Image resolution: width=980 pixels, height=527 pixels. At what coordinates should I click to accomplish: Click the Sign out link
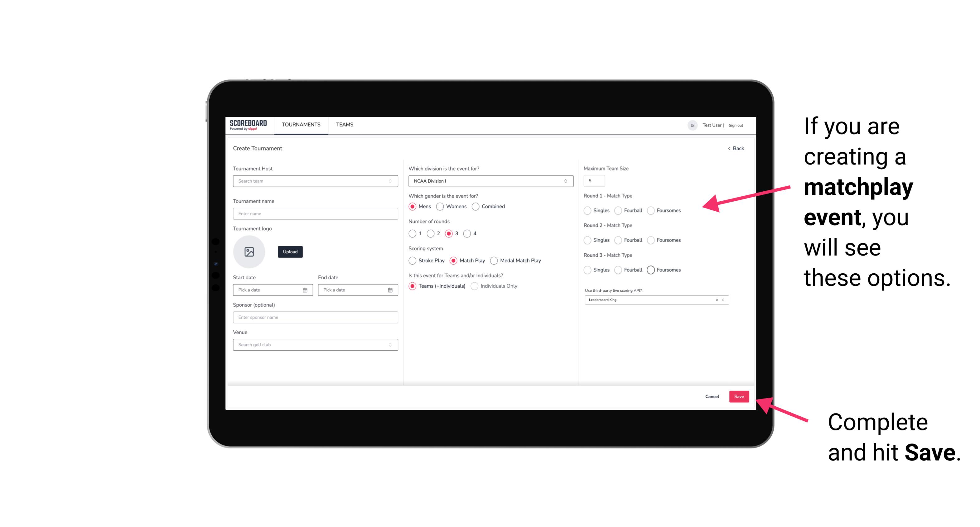[736, 125]
